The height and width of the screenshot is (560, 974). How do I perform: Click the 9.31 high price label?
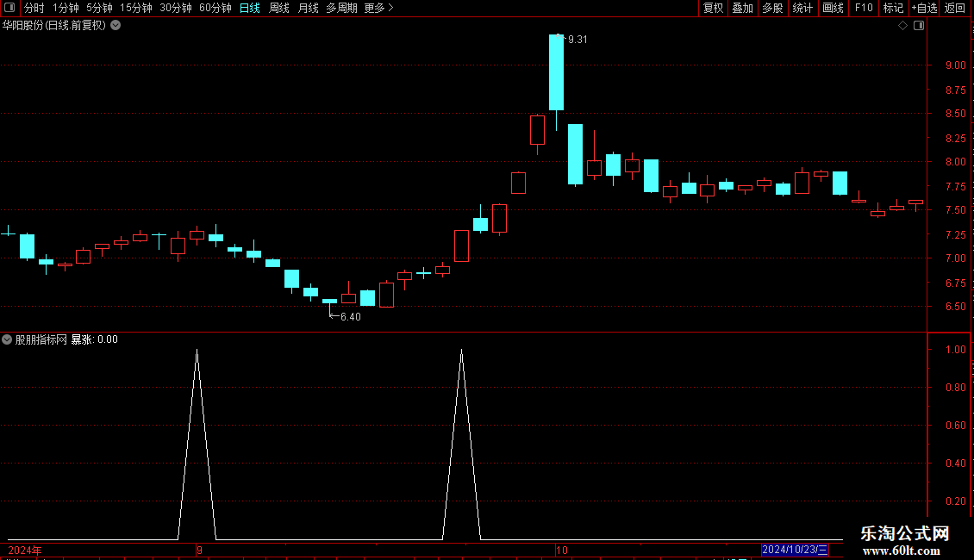click(578, 40)
